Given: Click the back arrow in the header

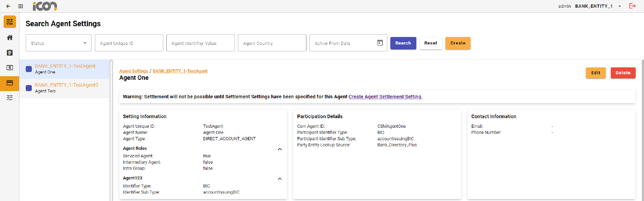Looking at the screenshot, I should point(8,6).
